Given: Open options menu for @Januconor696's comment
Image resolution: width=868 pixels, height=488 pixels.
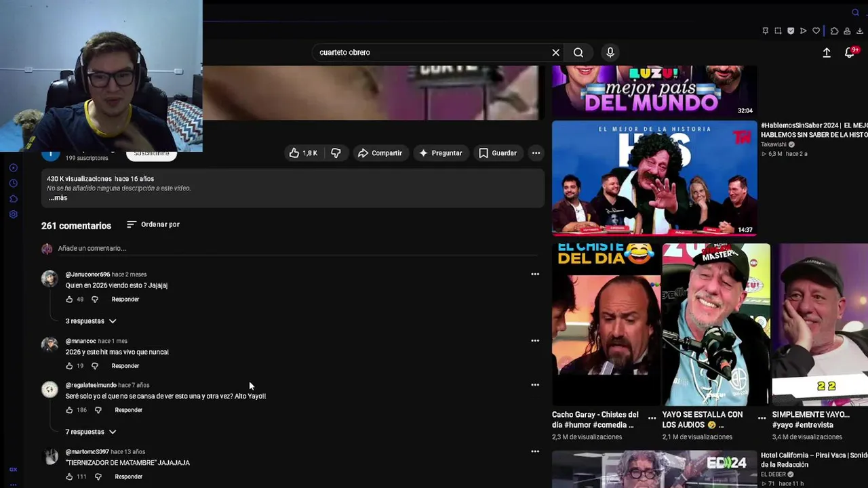Looking at the screenshot, I should (535, 274).
